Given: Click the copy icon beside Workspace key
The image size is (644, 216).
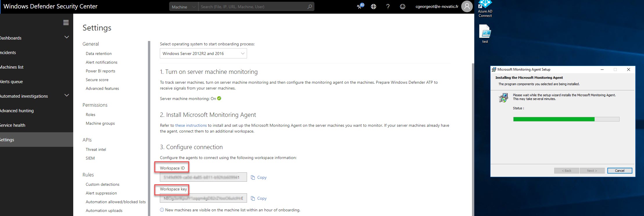Looking at the screenshot, I should coord(253,198).
